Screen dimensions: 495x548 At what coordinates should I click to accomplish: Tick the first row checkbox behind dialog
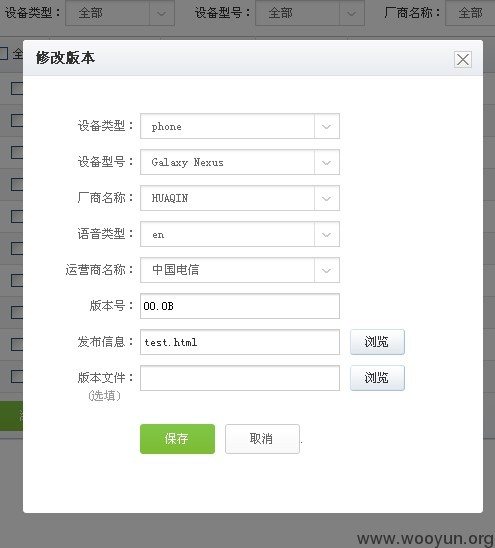tap(17, 88)
